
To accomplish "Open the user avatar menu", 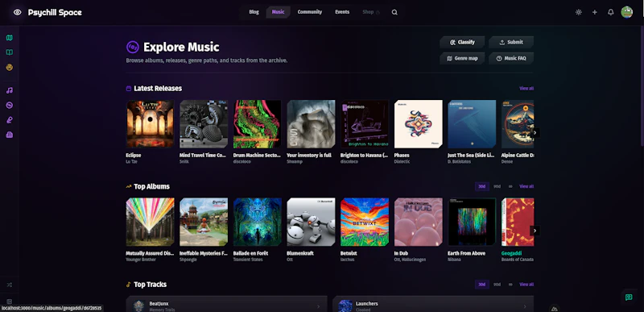I will pos(627,12).
